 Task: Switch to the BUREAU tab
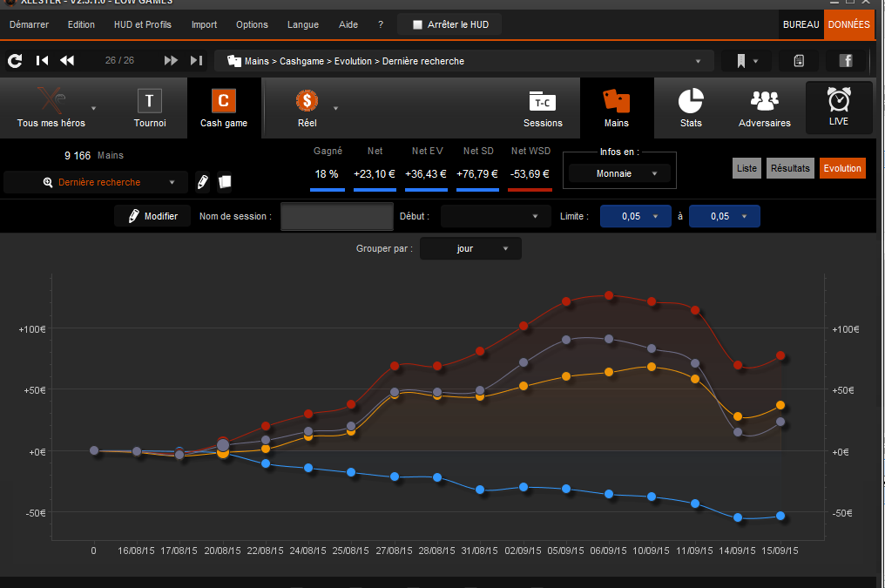(801, 25)
